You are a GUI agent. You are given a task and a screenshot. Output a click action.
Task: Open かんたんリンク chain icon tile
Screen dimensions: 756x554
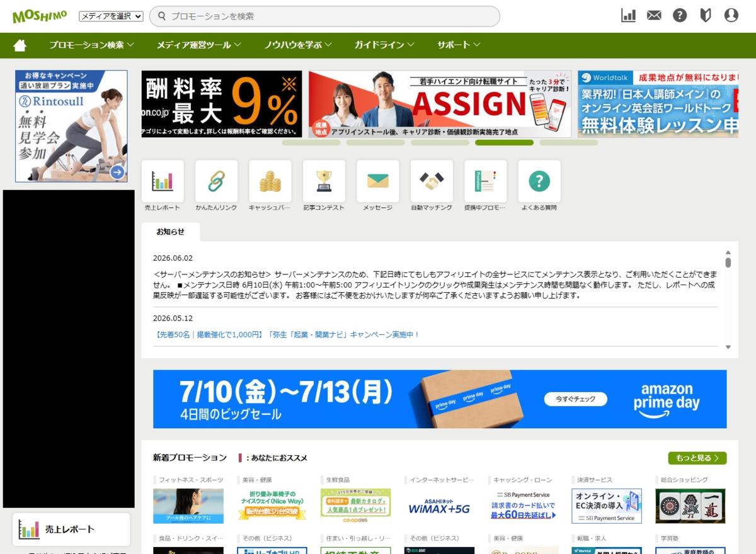tap(216, 181)
